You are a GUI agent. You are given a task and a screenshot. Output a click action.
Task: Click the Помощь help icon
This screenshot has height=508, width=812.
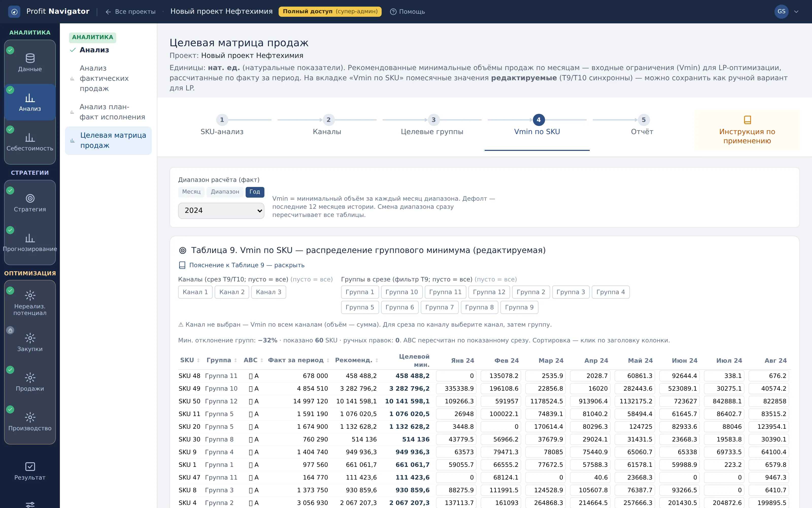(x=393, y=12)
